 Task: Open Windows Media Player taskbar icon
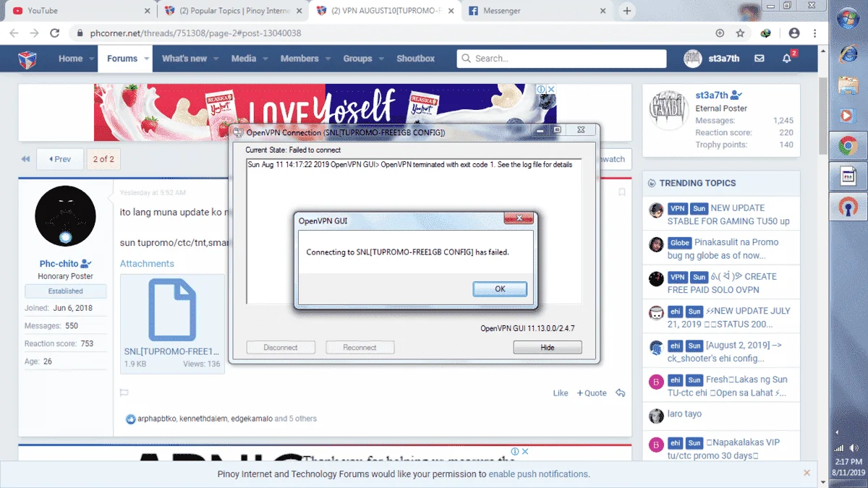[848, 115]
